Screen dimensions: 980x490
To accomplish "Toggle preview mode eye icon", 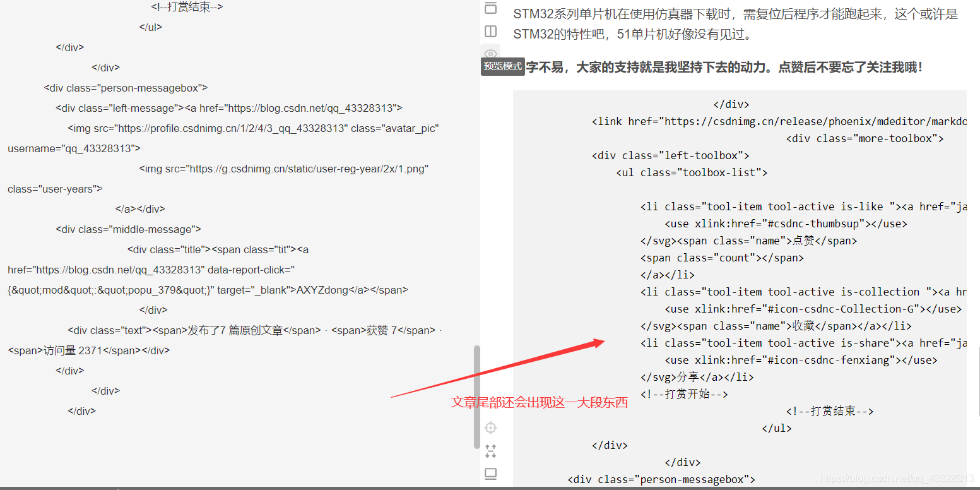I will click(x=490, y=53).
